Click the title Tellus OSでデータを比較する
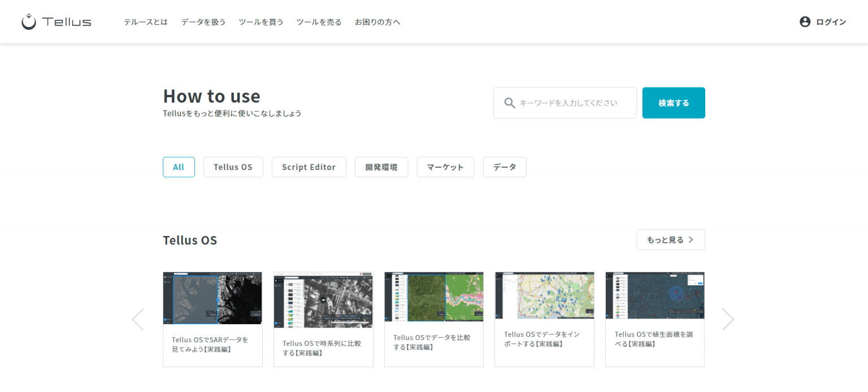Screen dimensions: 868x392 click(x=432, y=342)
